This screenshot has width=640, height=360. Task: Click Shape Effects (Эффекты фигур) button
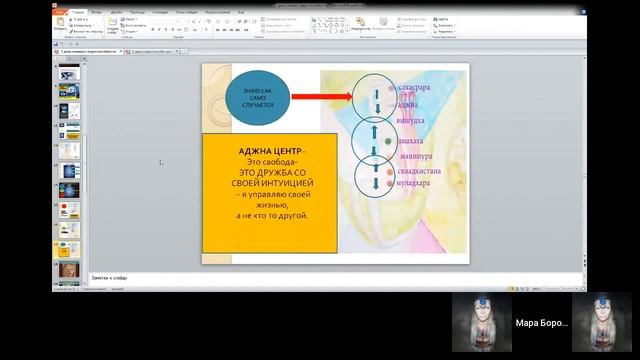pyautogui.click(x=412, y=31)
